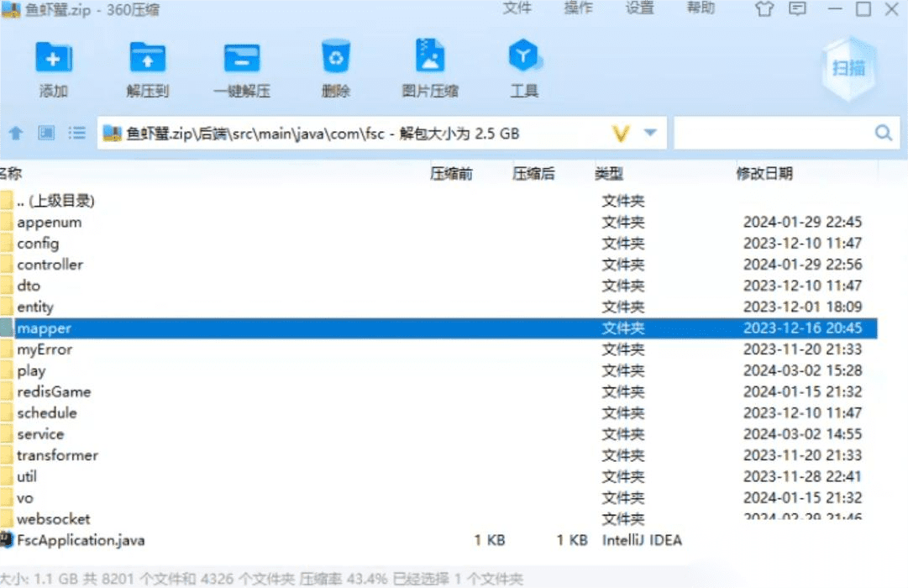
Task: Select the schedule folder
Action: coord(438,412)
